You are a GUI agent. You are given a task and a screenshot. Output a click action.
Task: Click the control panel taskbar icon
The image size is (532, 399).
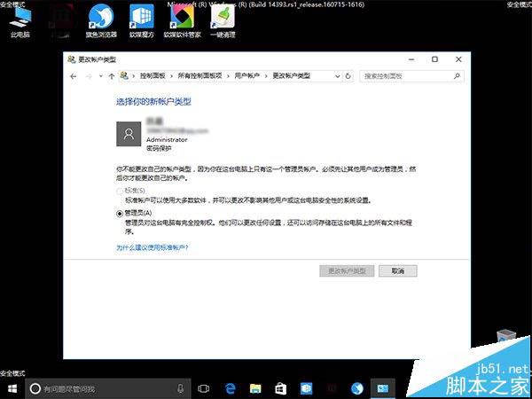click(x=383, y=389)
